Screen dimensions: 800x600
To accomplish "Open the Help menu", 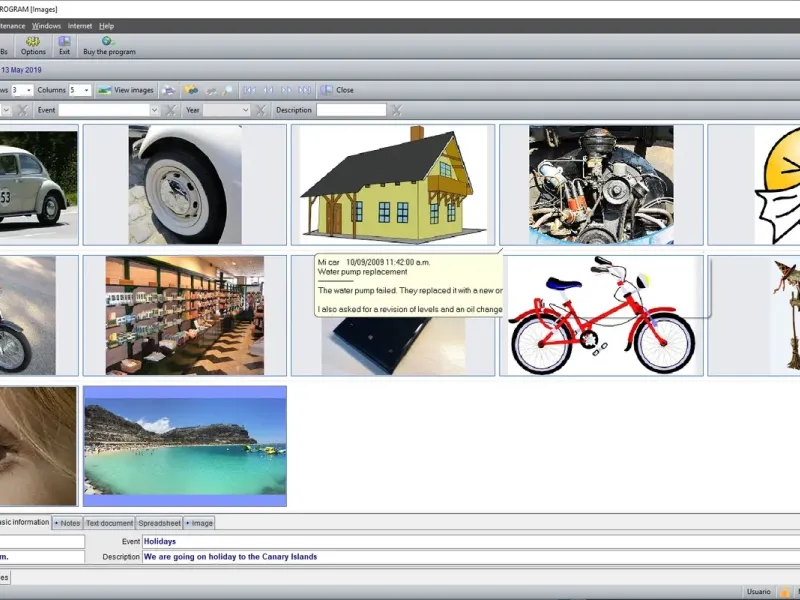I will [x=106, y=26].
